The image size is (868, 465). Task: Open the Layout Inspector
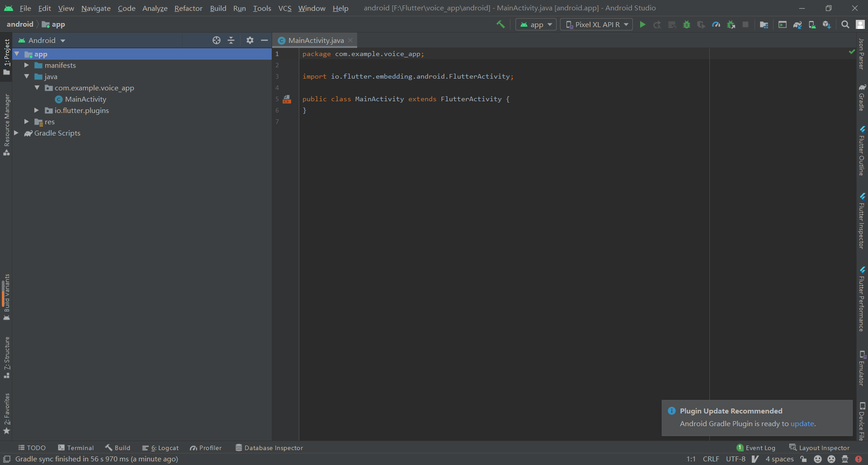tap(820, 448)
